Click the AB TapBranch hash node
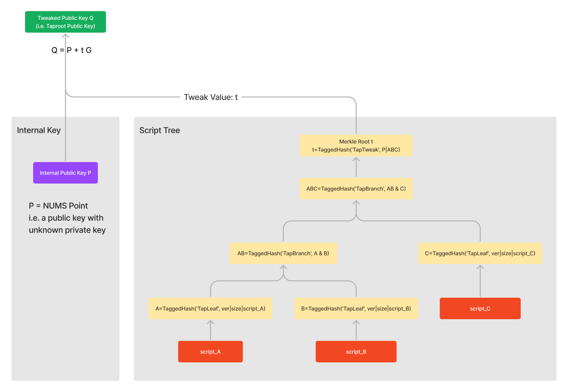The height and width of the screenshot is (392, 568). 283,253
